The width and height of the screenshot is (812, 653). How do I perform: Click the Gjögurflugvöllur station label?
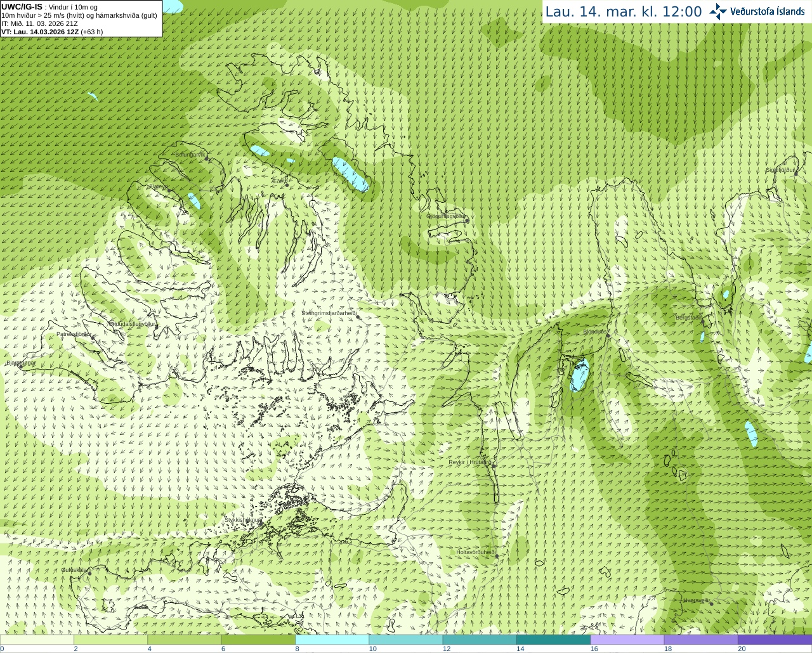click(445, 216)
